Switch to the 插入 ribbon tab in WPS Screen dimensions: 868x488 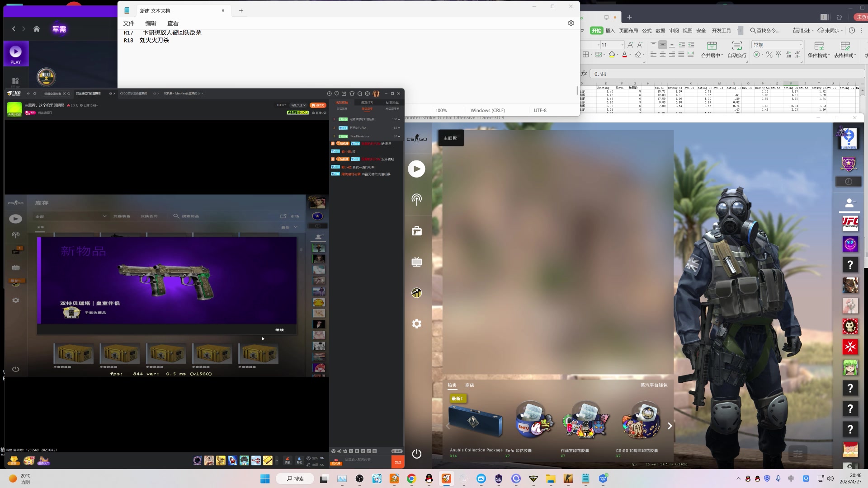(x=610, y=30)
